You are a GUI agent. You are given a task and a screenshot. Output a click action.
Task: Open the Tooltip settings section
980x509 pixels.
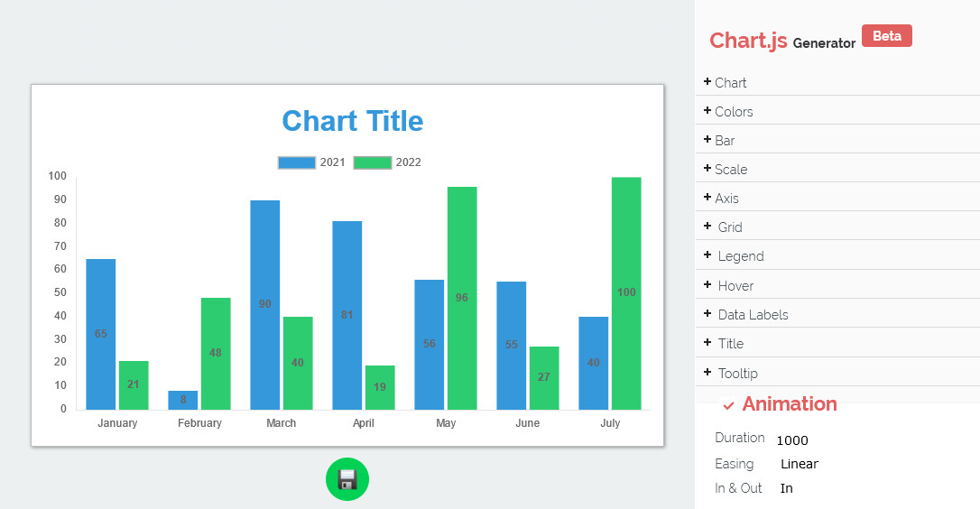click(x=737, y=374)
